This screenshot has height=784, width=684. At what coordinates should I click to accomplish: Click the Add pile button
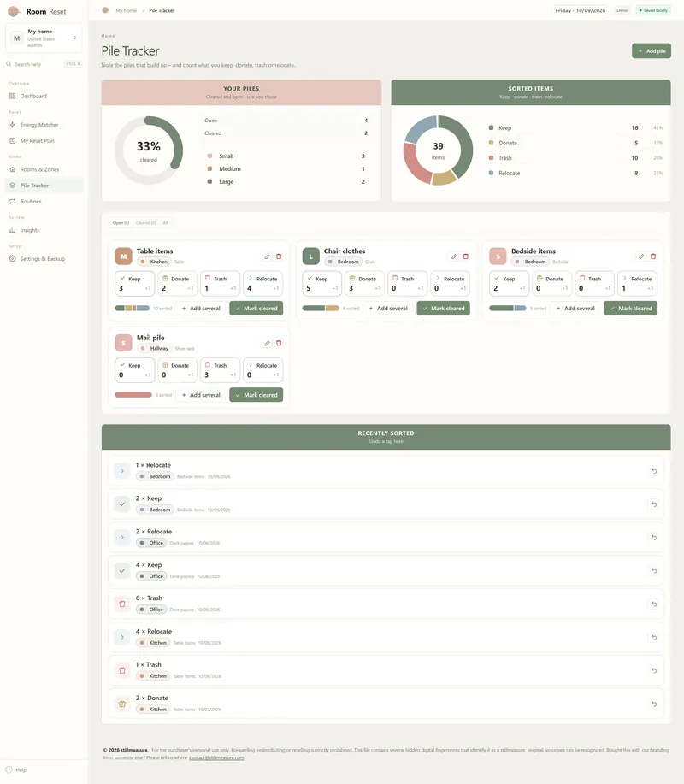click(651, 51)
